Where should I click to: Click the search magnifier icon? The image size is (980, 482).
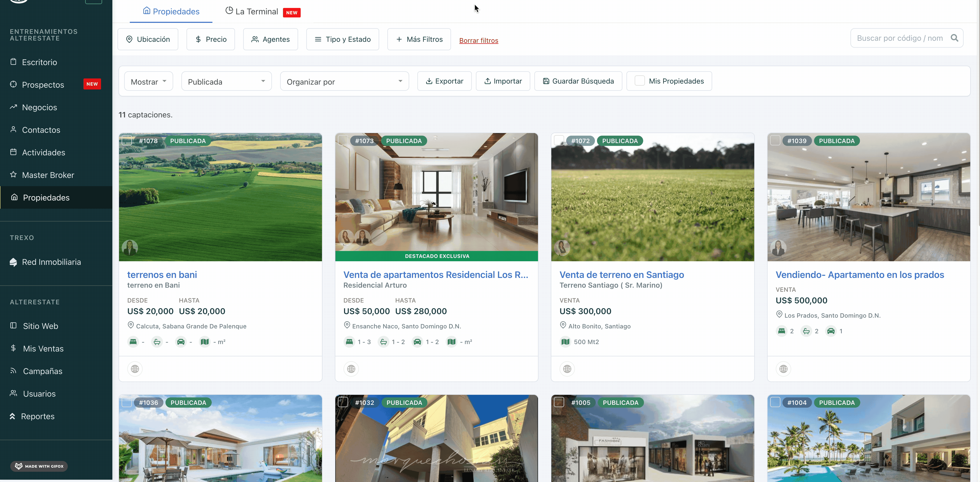[x=954, y=38]
